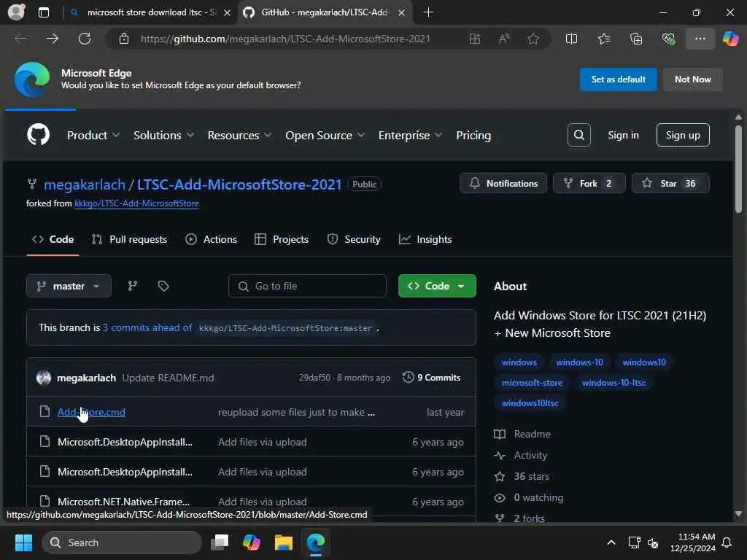This screenshot has height=560, width=747.
Task: Click the 3 commits ahead of link
Action: click(x=147, y=327)
